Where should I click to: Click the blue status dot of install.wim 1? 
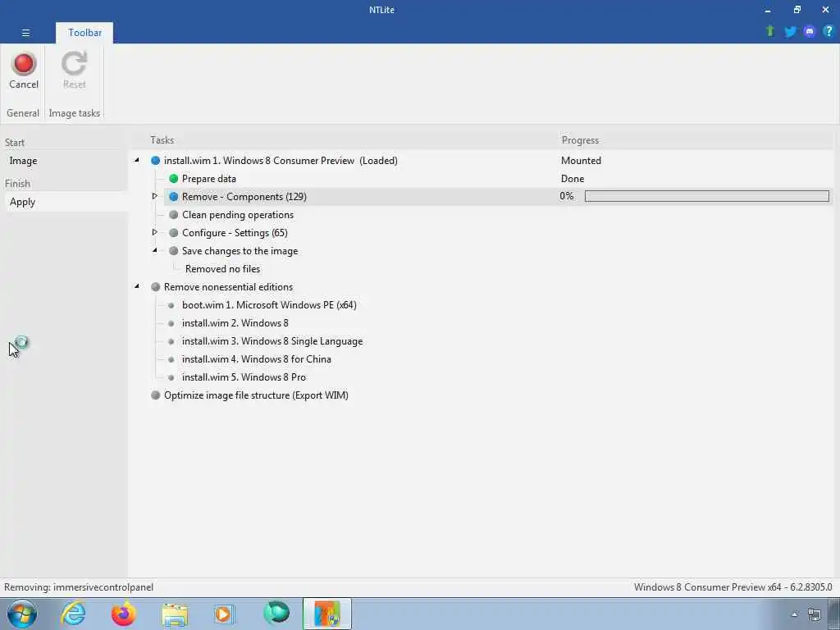click(155, 161)
